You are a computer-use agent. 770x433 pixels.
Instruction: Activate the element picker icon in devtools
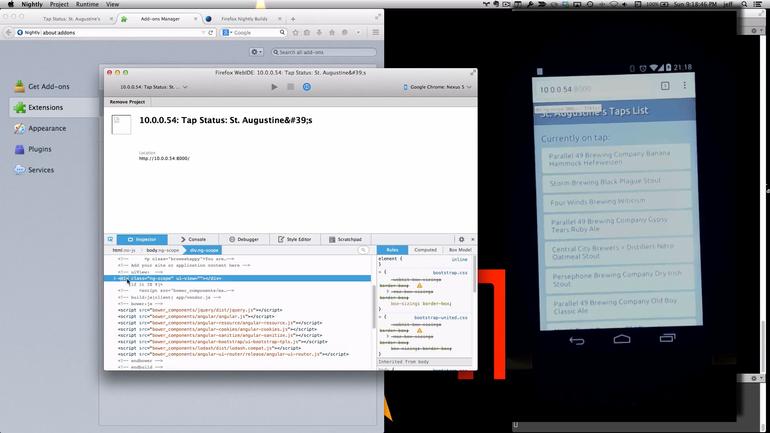coord(110,239)
